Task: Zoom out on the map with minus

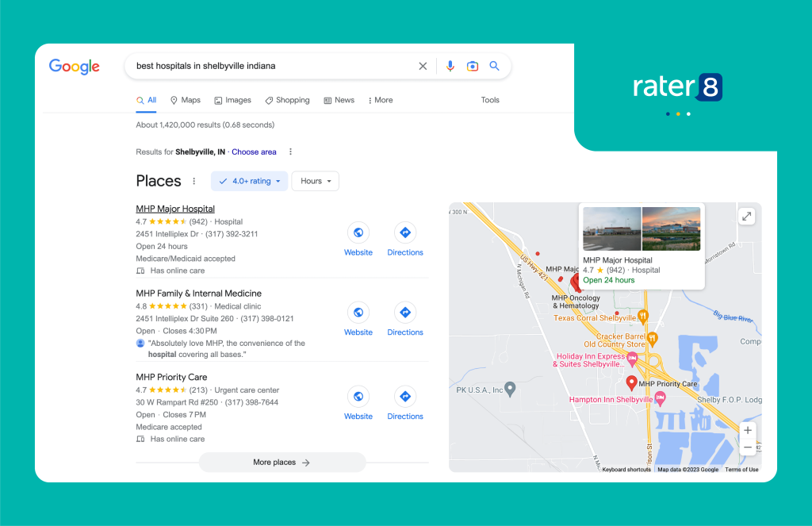Action: pos(747,447)
